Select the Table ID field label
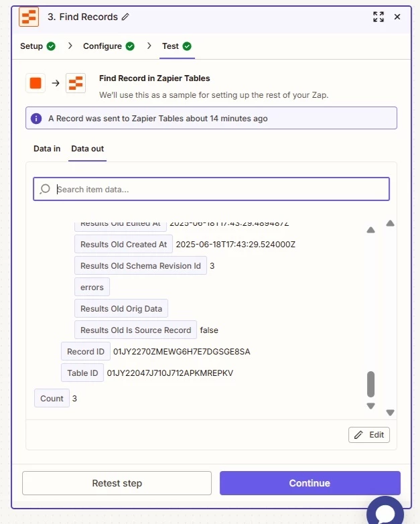 (82, 373)
